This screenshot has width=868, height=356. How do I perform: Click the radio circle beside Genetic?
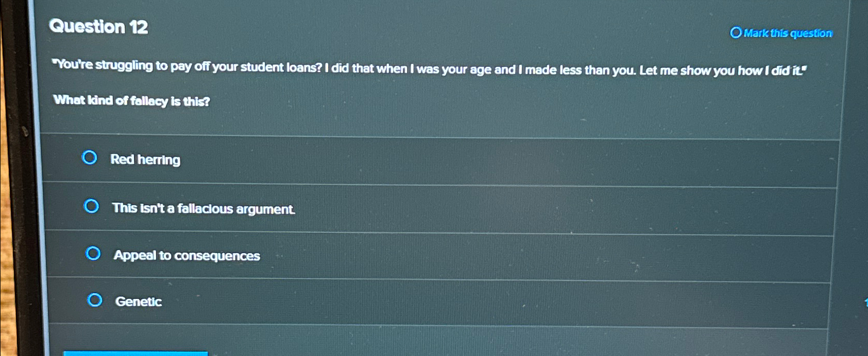[x=95, y=300]
